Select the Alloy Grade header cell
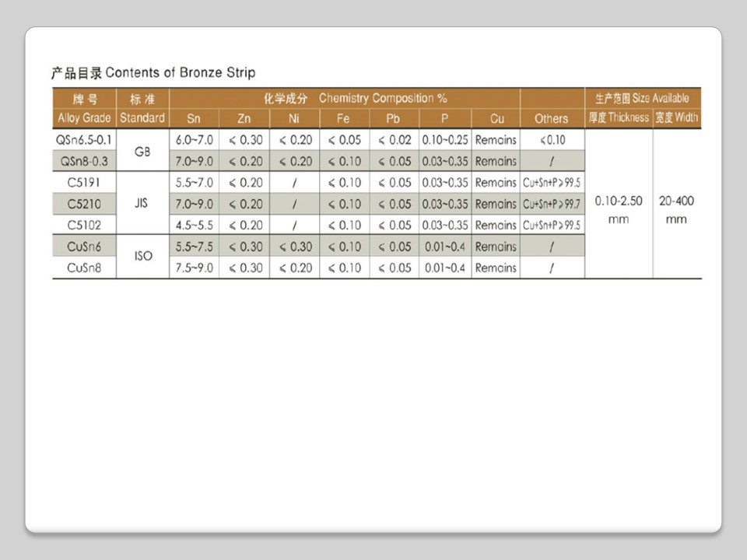 pyautogui.click(x=84, y=118)
